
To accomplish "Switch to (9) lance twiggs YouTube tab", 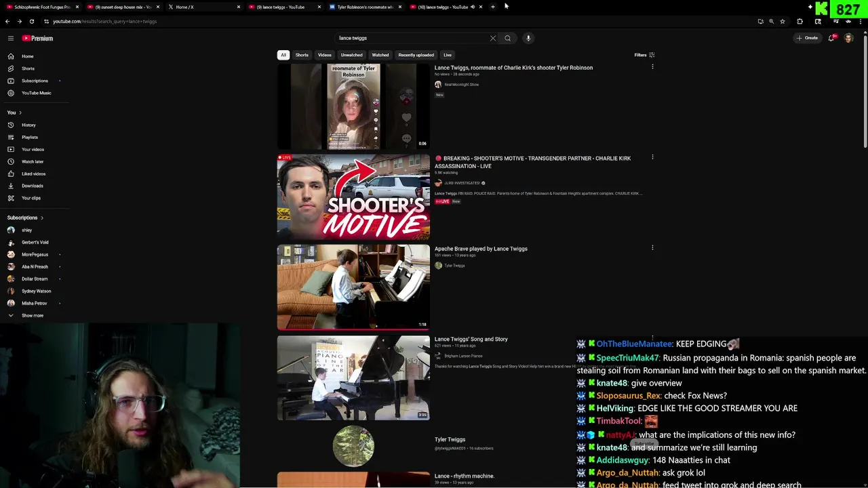I will (283, 7).
